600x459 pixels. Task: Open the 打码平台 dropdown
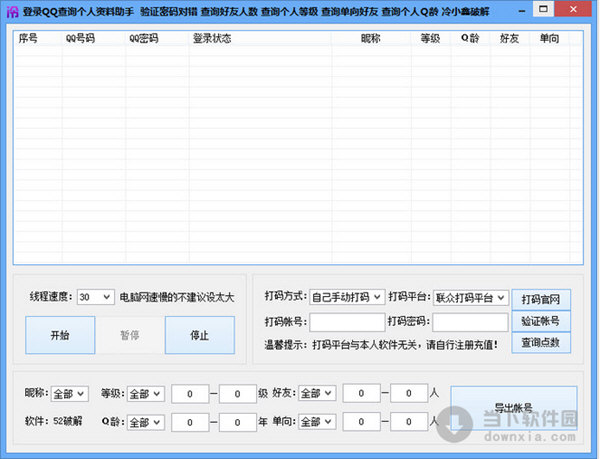point(470,298)
